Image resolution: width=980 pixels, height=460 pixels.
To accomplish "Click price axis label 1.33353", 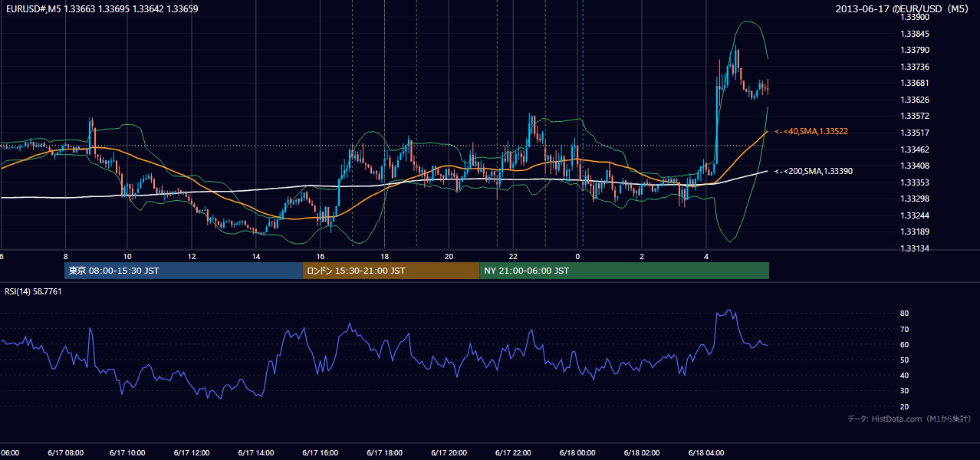I will point(913,182).
